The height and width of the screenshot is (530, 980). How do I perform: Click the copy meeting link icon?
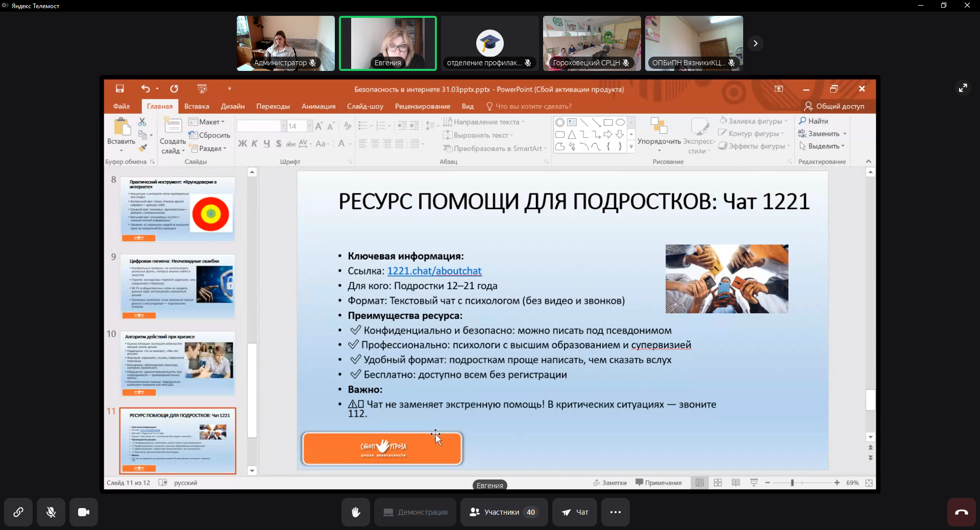(x=18, y=512)
